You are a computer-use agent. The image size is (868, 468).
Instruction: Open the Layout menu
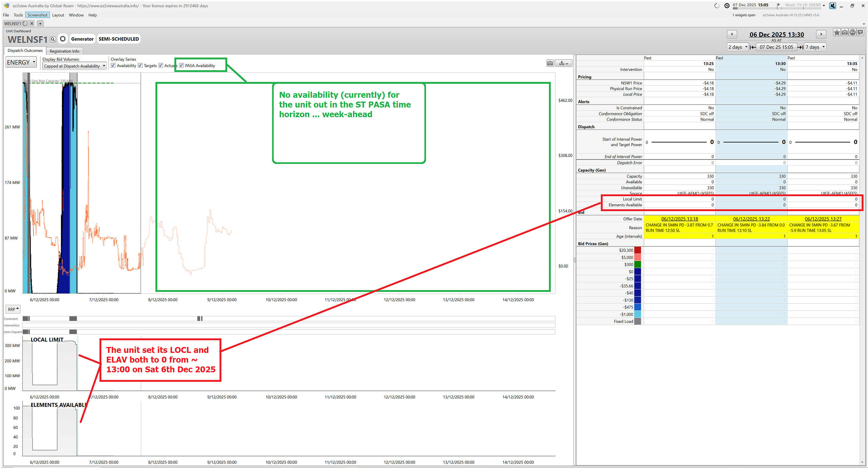click(x=58, y=15)
